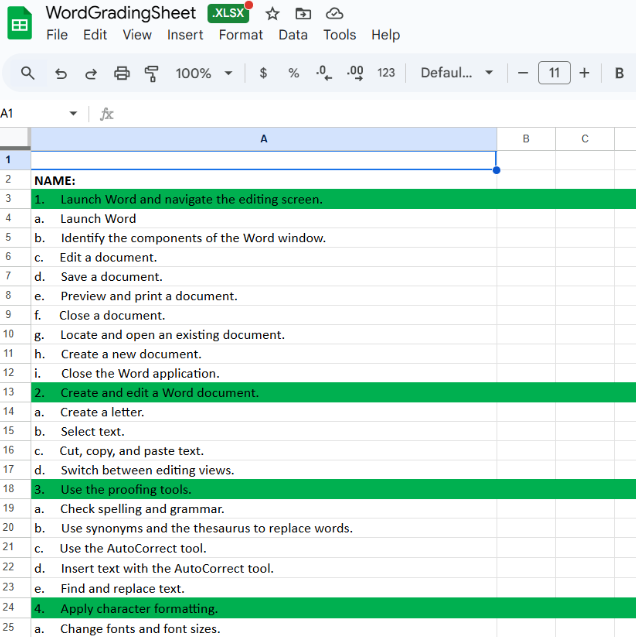The height and width of the screenshot is (637, 636).
Task: Click cell a. Launch Word
Action: pyautogui.click(x=264, y=219)
